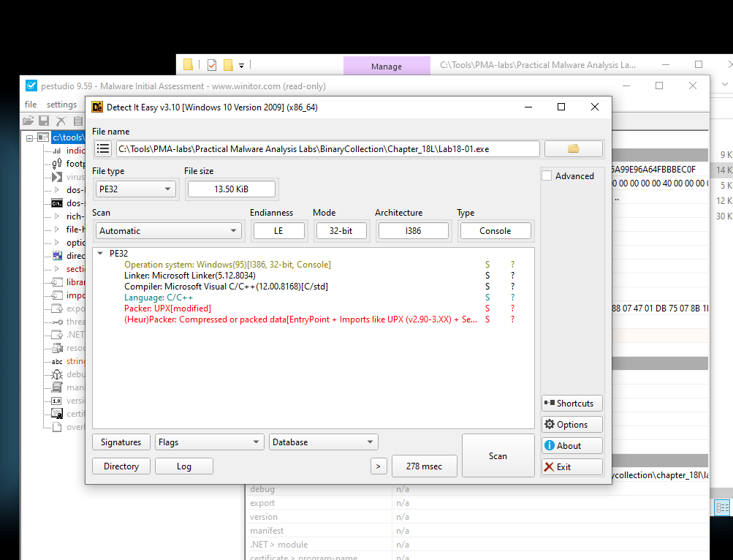Open the Scan mode Automatic dropdown
The image size is (733, 560).
168,230
